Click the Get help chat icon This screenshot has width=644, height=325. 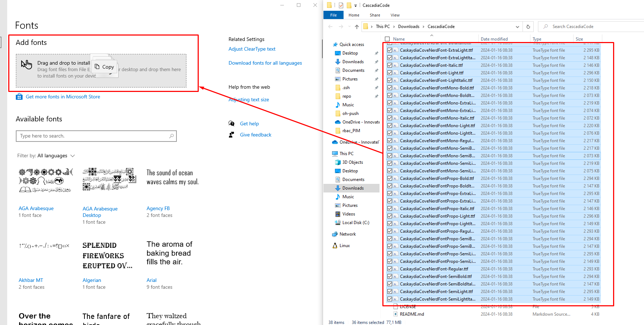click(x=232, y=124)
